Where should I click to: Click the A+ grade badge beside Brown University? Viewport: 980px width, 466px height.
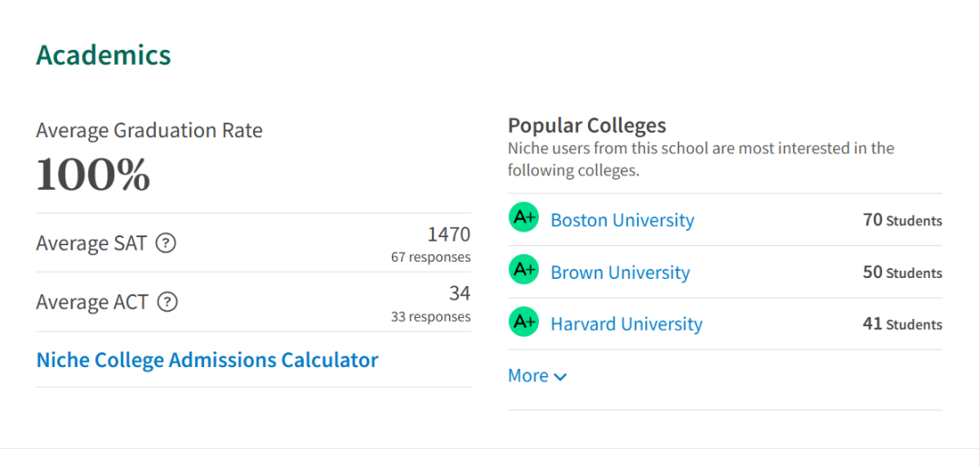click(524, 270)
